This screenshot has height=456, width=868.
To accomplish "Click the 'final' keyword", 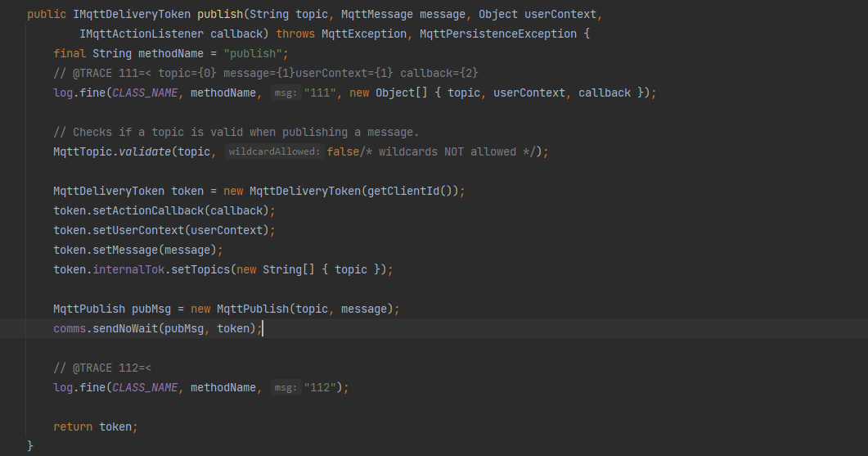I will click(70, 54).
